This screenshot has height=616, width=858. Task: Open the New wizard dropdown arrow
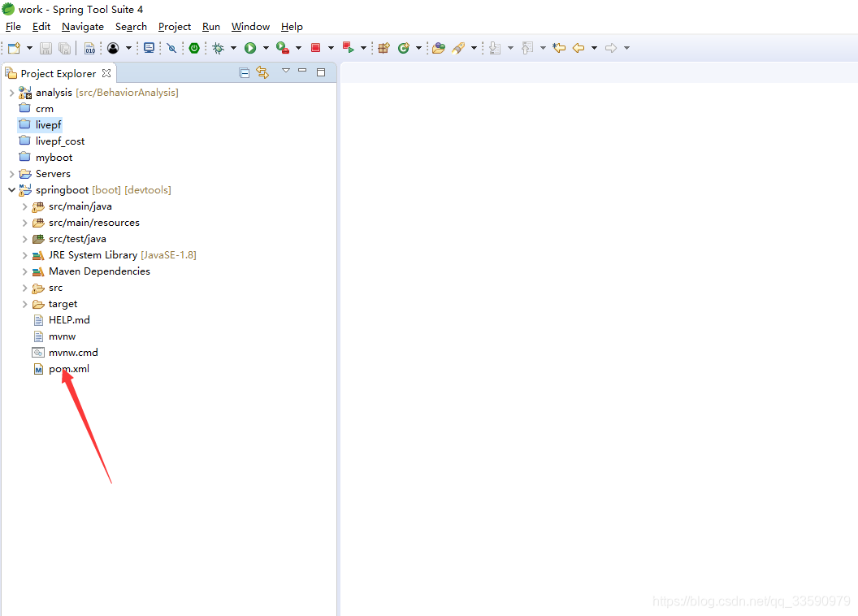tap(29, 48)
